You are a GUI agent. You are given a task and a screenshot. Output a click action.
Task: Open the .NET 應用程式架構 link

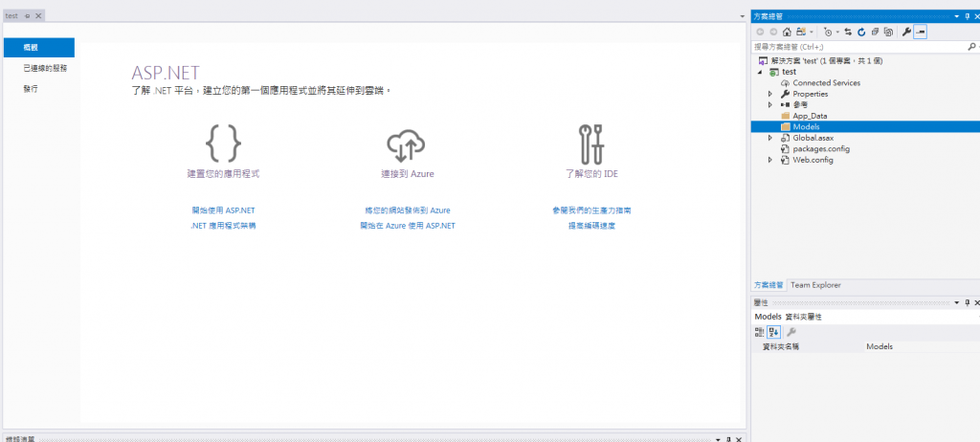223,226
